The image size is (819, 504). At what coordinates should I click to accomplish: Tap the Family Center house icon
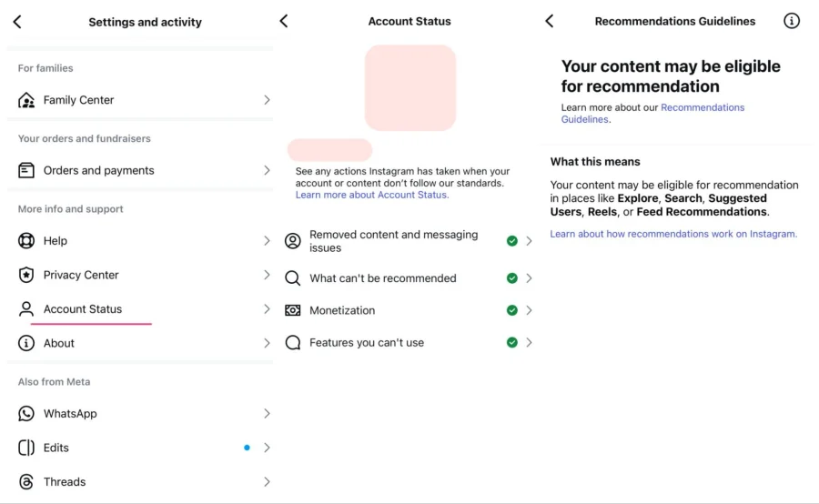(x=26, y=100)
